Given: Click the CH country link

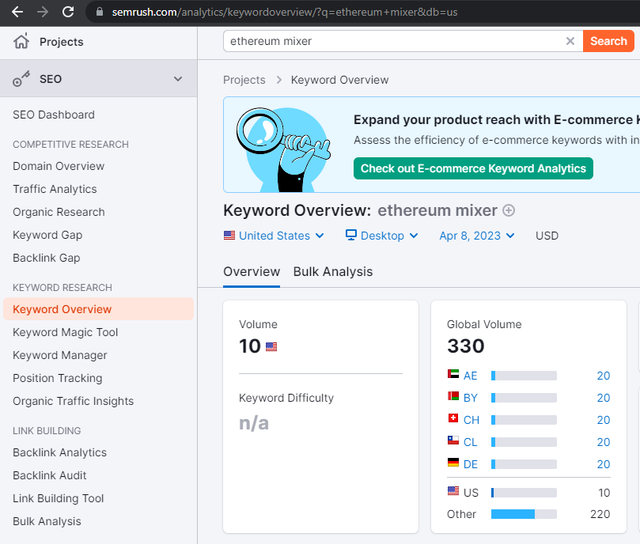Looking at the screenshot, I should click(x=471, y=420).
